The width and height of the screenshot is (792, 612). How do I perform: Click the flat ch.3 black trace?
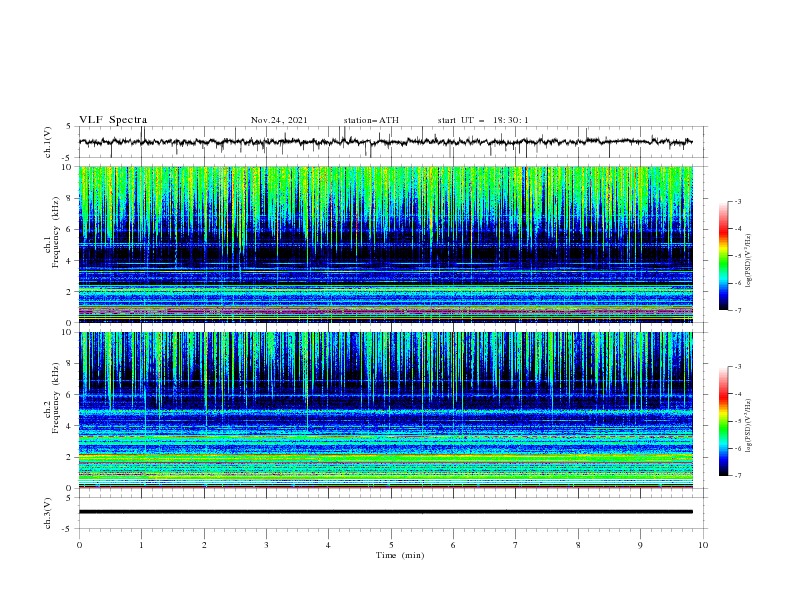tap(386, 512)
